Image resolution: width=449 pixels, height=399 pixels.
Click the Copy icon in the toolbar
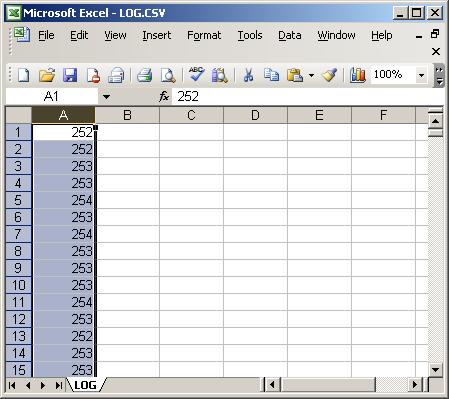point(271,75)
